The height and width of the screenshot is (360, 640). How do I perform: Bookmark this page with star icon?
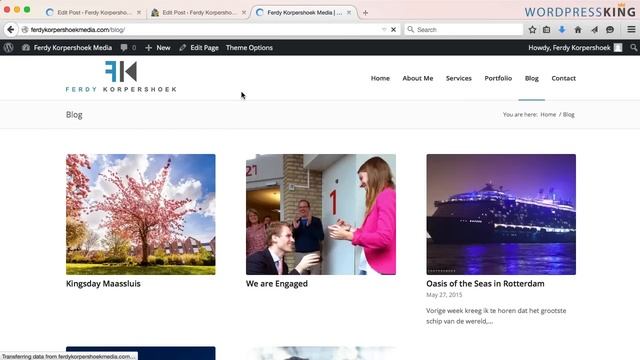(532, 29)
